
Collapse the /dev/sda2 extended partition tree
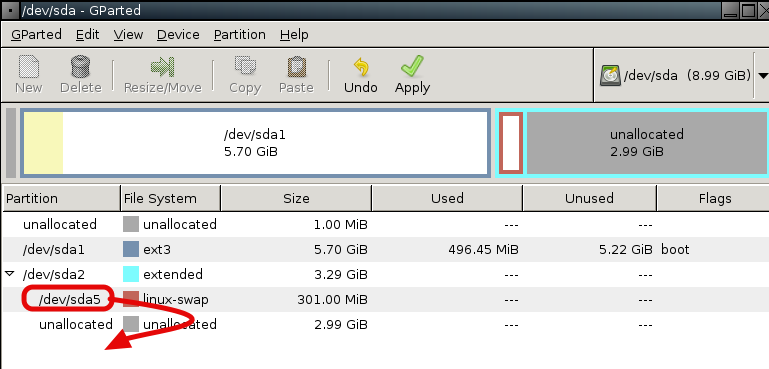coord(10,274)
